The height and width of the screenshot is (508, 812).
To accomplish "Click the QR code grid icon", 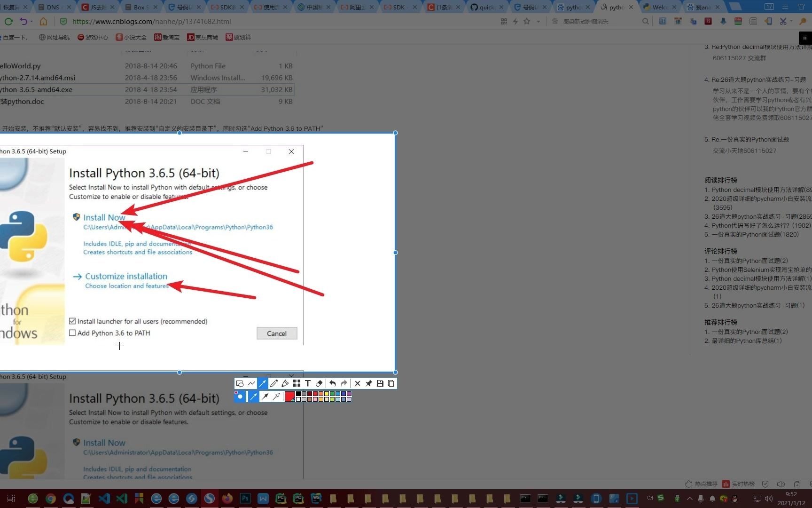I will [504, 21].
